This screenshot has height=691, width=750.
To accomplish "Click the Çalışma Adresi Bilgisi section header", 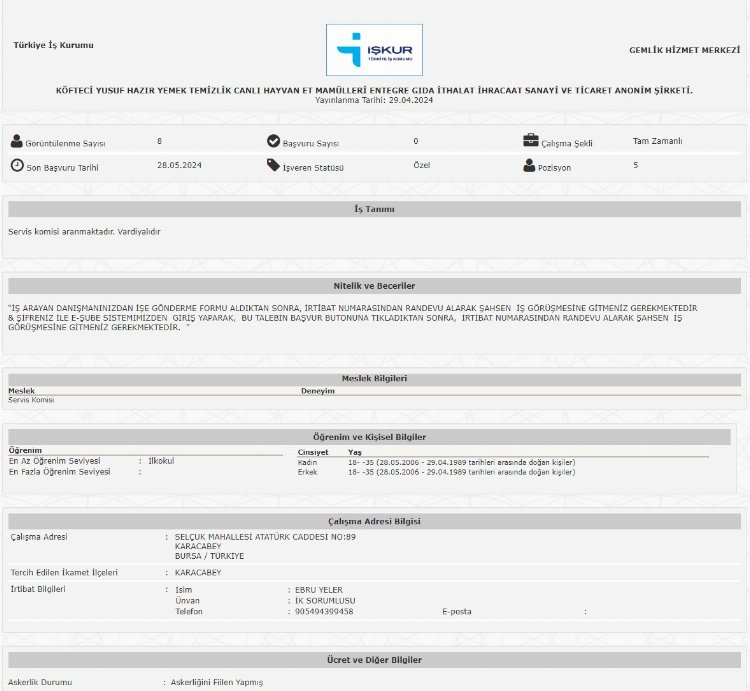I will point(374,521).
